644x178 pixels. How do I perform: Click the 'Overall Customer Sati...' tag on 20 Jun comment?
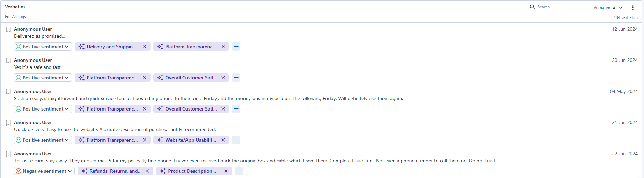tap(191, 78)
